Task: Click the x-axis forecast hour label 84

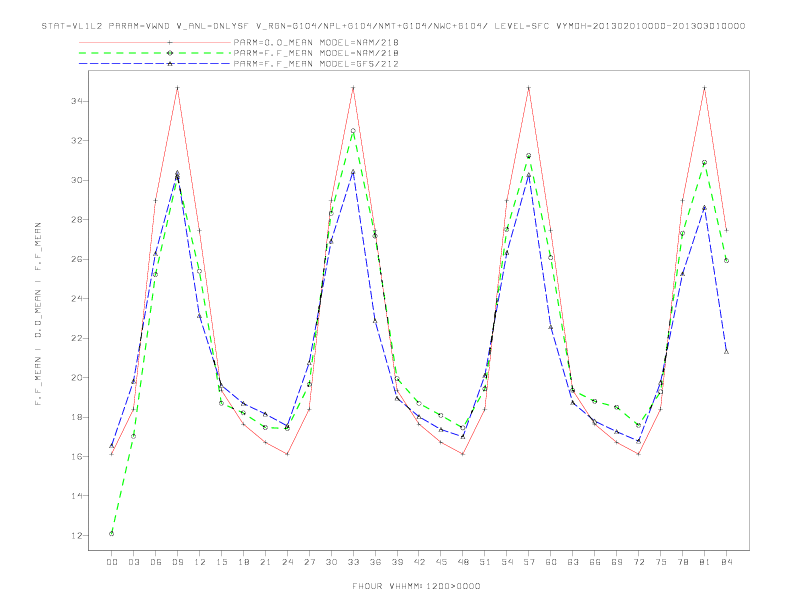Action: click(x=726, y=562)
